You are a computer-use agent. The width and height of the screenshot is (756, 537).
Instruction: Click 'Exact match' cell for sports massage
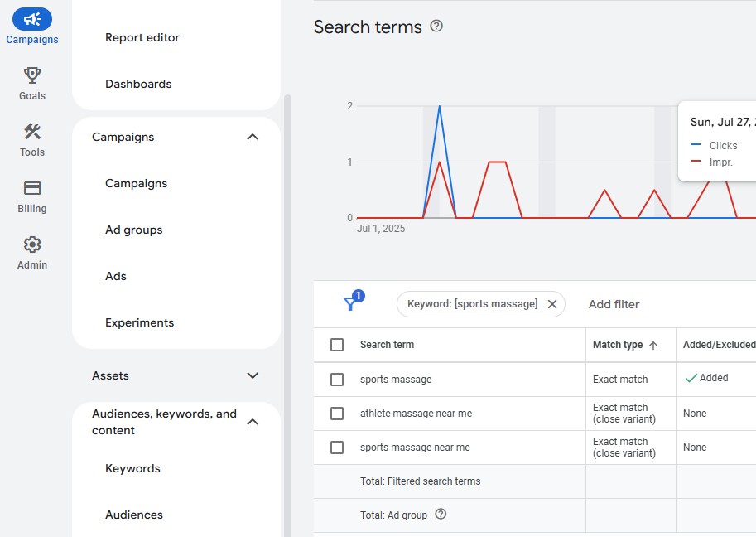[x=620, y=380]
